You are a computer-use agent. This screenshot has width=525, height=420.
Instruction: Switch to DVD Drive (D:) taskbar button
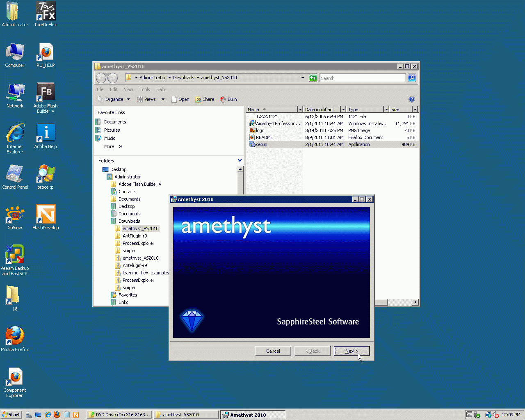(x=119, y=415)
